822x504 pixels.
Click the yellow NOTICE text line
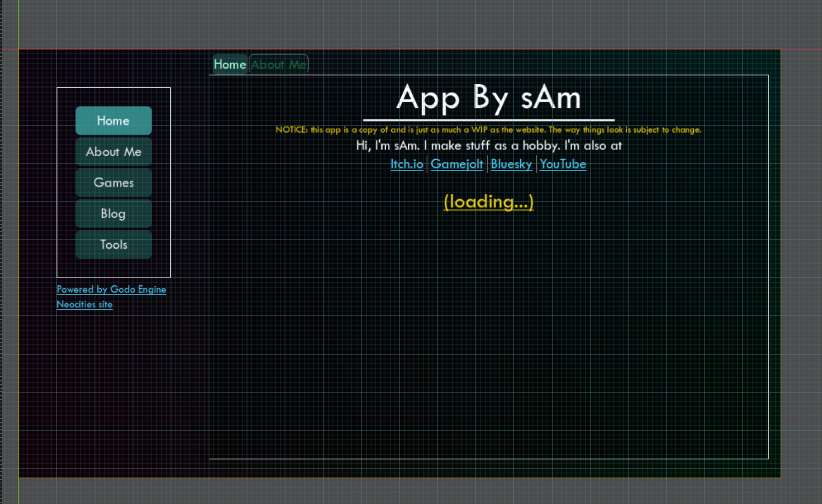(489, 130)
